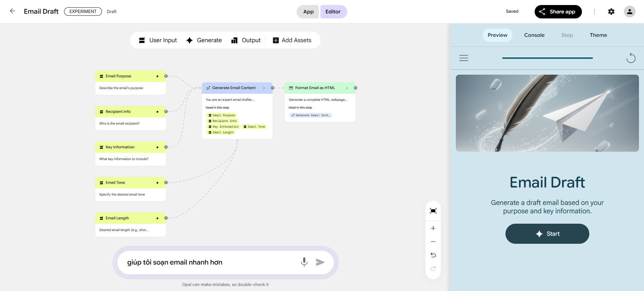Click the zoom-to-fit canvas icon

tap(433, 211)
